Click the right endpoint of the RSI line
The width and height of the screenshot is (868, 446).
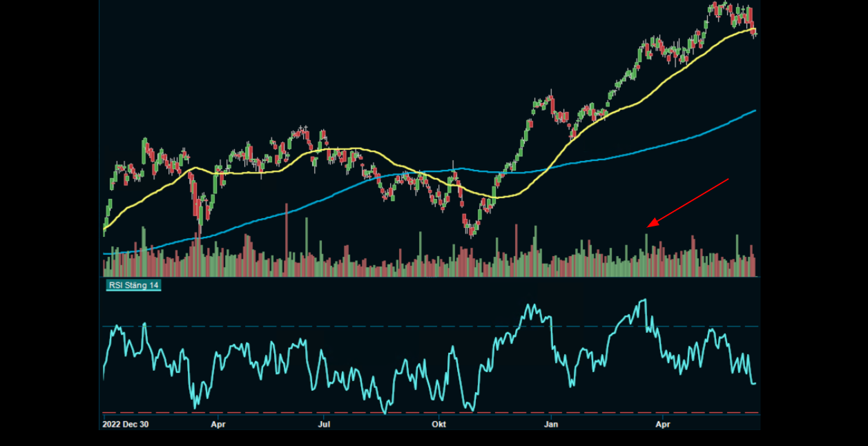pos(755,382)
